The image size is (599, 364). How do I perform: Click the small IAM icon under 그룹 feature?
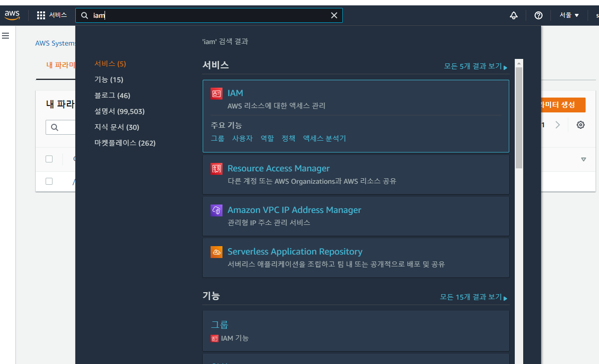point(215,339)
